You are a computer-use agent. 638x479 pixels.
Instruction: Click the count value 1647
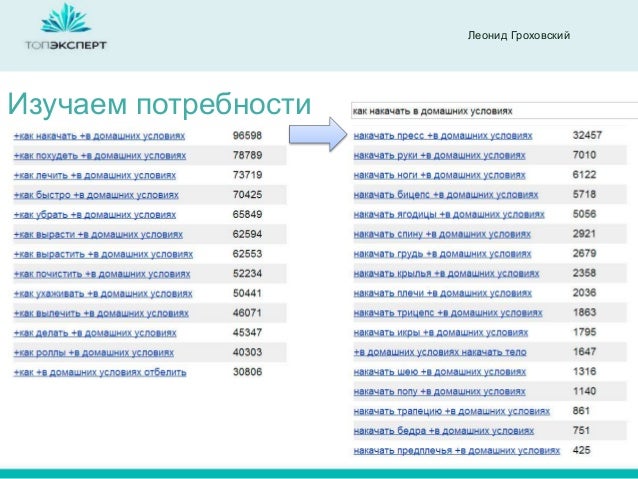point(584,352)
